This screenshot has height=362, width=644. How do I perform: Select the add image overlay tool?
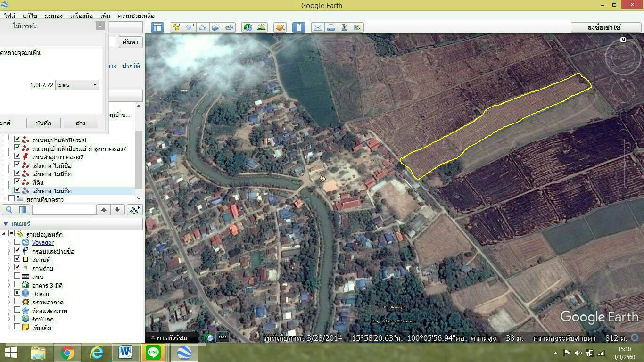[x=216, y=27]
